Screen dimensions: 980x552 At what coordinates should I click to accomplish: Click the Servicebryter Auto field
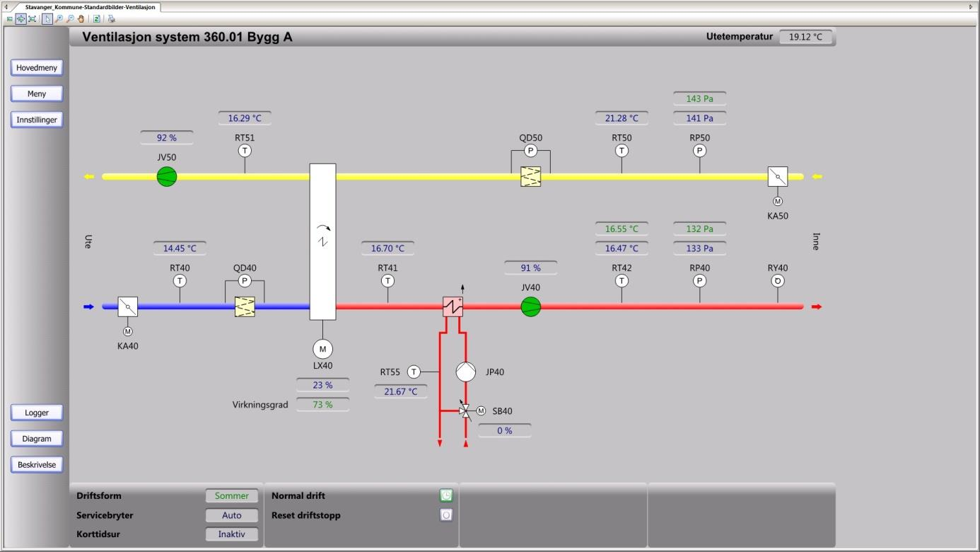(x=232, y=515)
